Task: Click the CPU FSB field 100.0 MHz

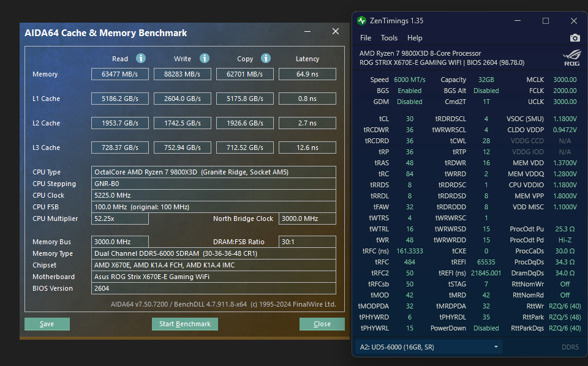Action: (213, 207)
